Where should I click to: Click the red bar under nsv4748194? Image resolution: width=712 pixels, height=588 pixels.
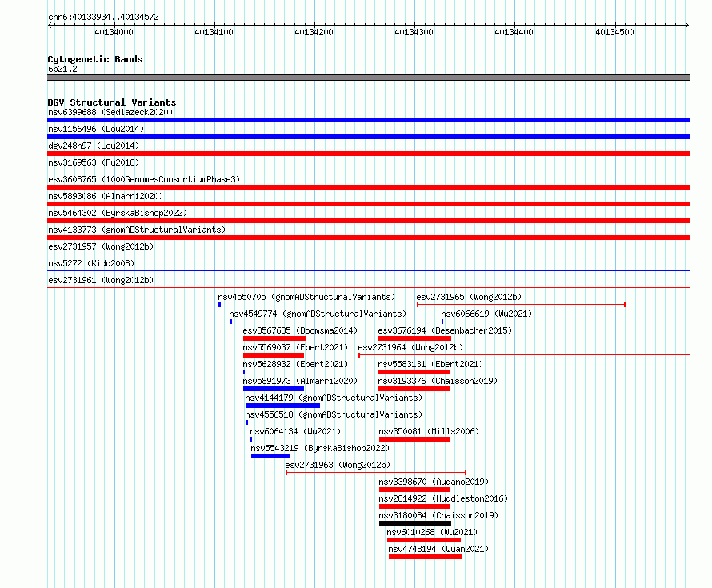426,557
